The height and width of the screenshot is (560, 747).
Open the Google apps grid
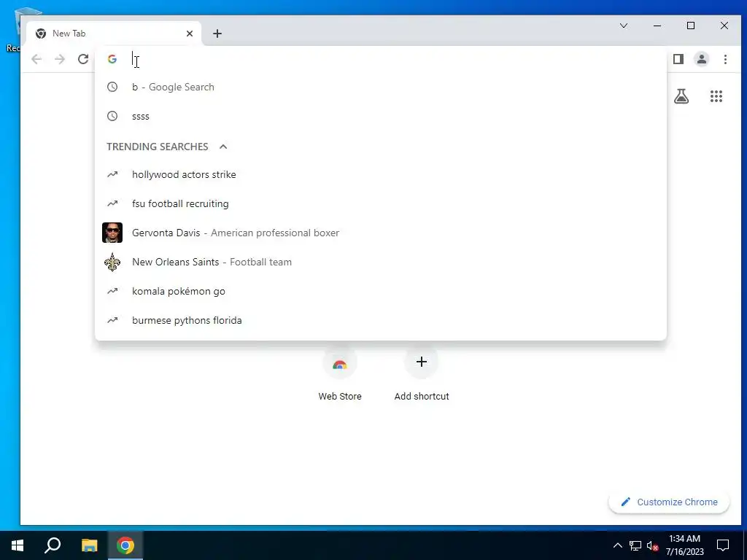coord(716,96)
